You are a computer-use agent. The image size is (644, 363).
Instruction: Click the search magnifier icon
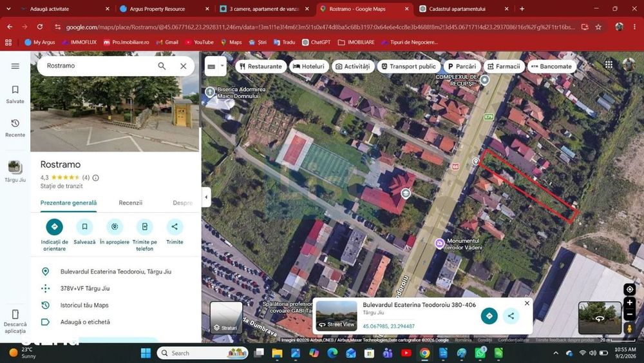[x=162, y=66]
